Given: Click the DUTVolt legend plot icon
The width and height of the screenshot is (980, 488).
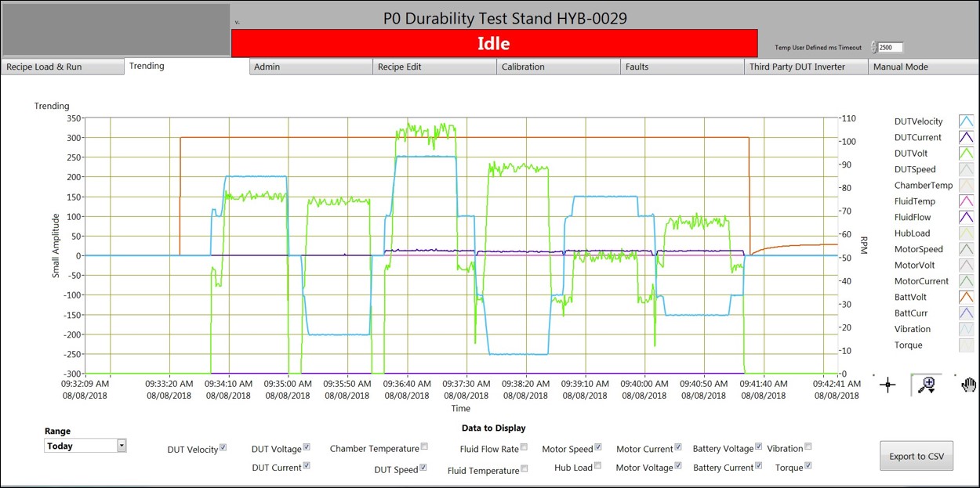Looking at the screenshot, I should [x=965, y=154].
